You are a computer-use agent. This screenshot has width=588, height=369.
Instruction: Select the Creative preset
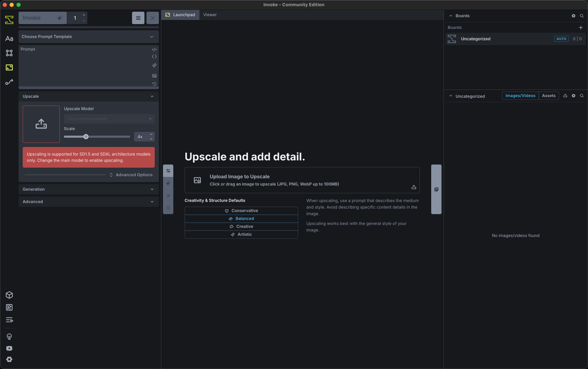[x=241, y=226]
